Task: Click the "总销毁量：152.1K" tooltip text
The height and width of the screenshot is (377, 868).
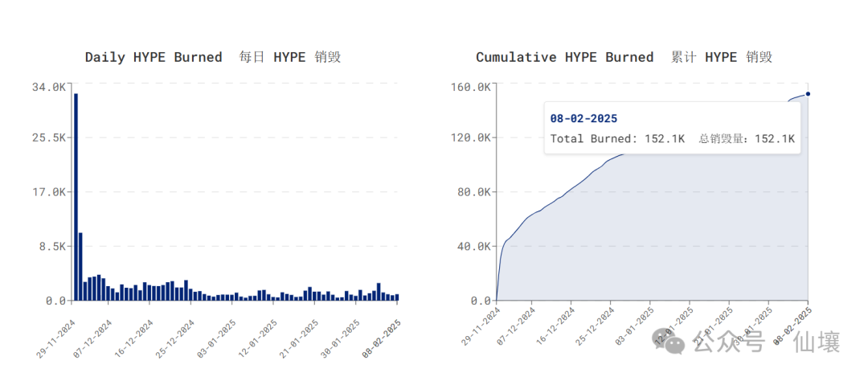Action: point(747,139)
